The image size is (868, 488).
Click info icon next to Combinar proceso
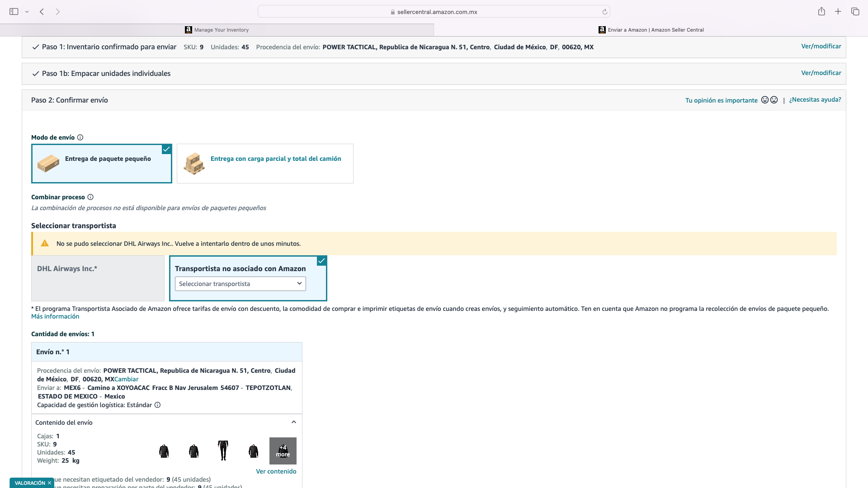click(90, 197)
